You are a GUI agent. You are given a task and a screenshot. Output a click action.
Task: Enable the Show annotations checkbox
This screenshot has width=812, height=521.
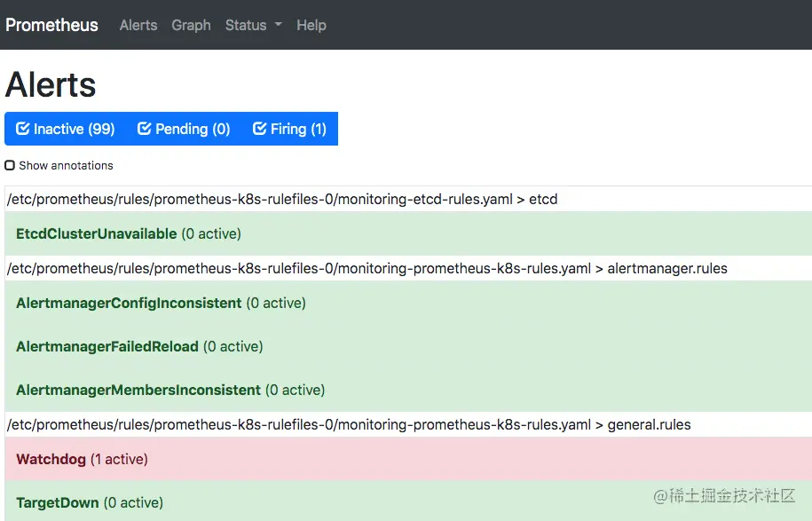[x=10, y=165]
